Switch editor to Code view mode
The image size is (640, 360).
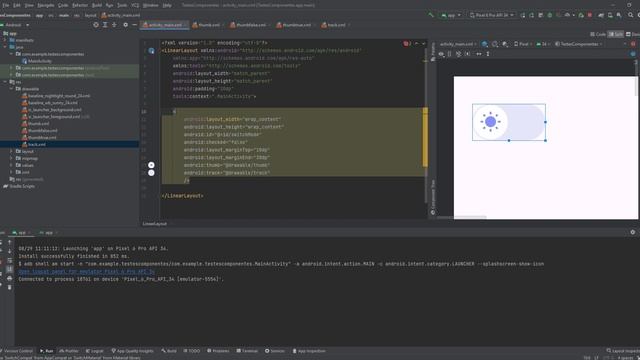[598, 34]
